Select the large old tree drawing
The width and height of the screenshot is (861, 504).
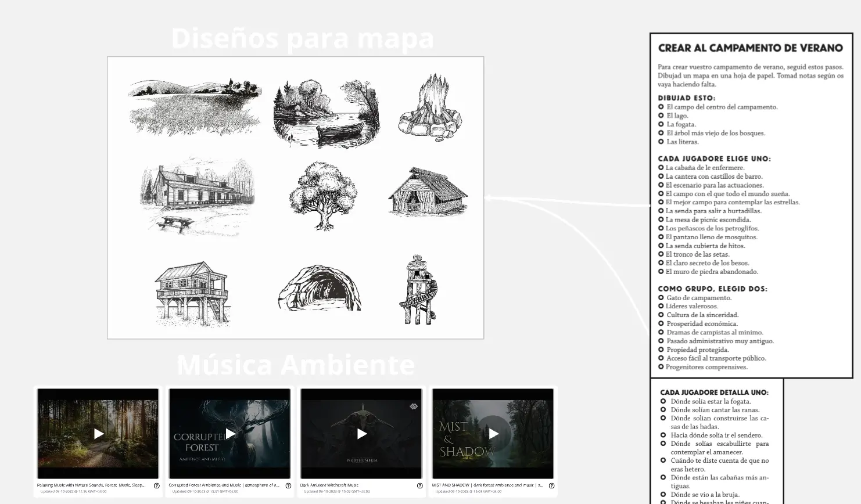(x=322, y=196)
